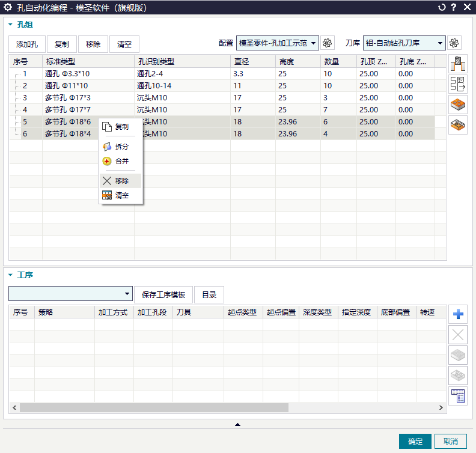The width and height of the screenshot is (476, 453).
Task: Click the clear table icon in context menu
Action: coord(107,195)
